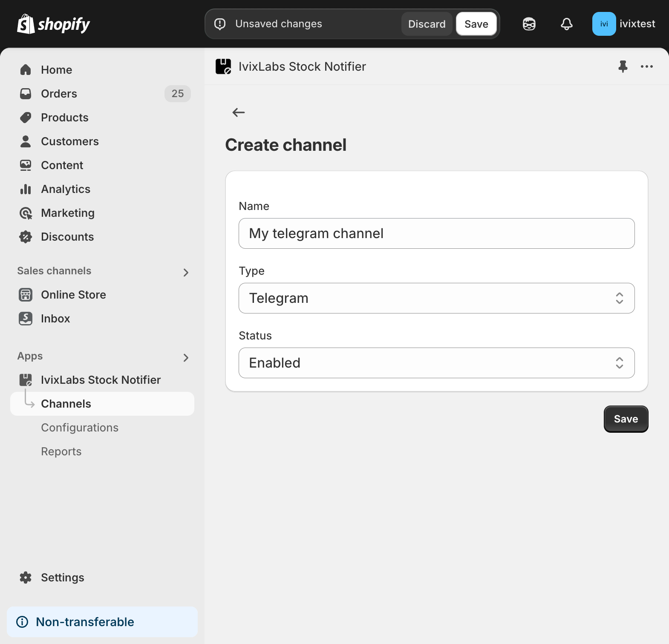The image size is (669, 644).
Task: Open the Status dropdown showing Enabled
Action: point(437,363)
